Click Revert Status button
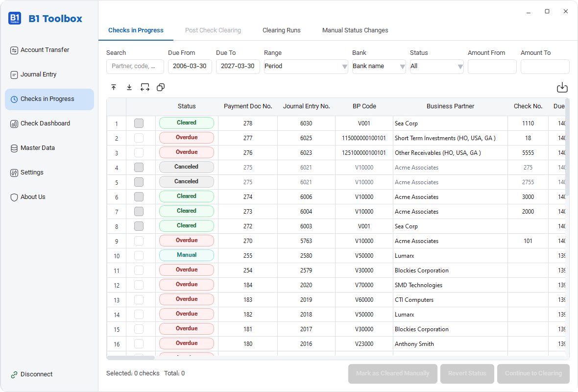This screenshot has height=392, width=578. pyautogui.click(x=467, y=373)
